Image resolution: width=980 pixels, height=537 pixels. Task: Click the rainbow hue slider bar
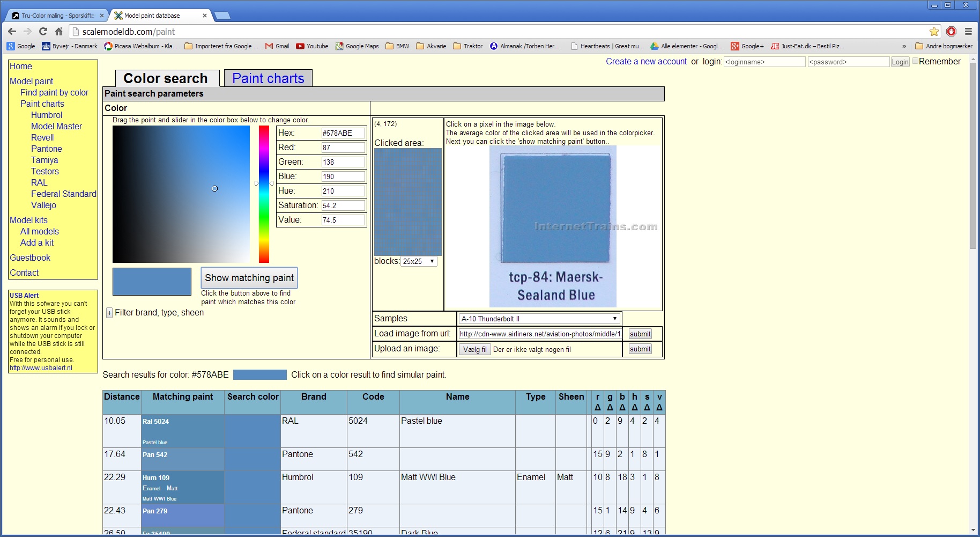(264, 194)
